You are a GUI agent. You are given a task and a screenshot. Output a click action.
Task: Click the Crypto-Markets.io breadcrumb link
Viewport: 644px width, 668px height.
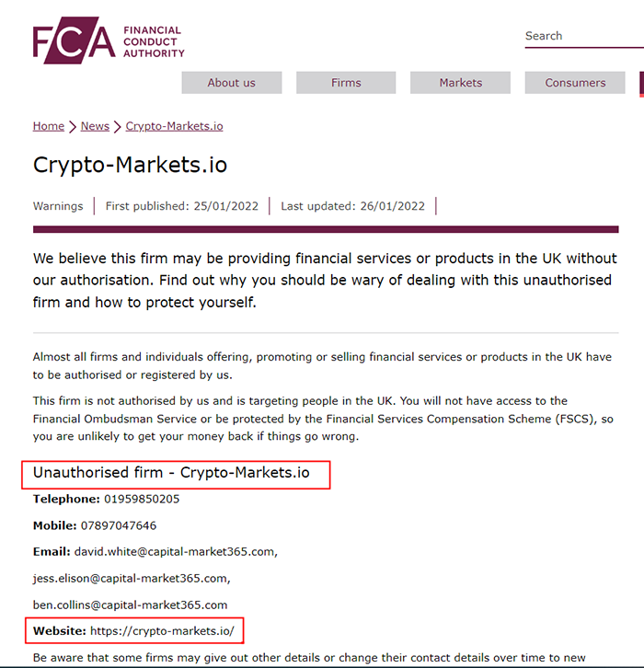pos(174,126)
